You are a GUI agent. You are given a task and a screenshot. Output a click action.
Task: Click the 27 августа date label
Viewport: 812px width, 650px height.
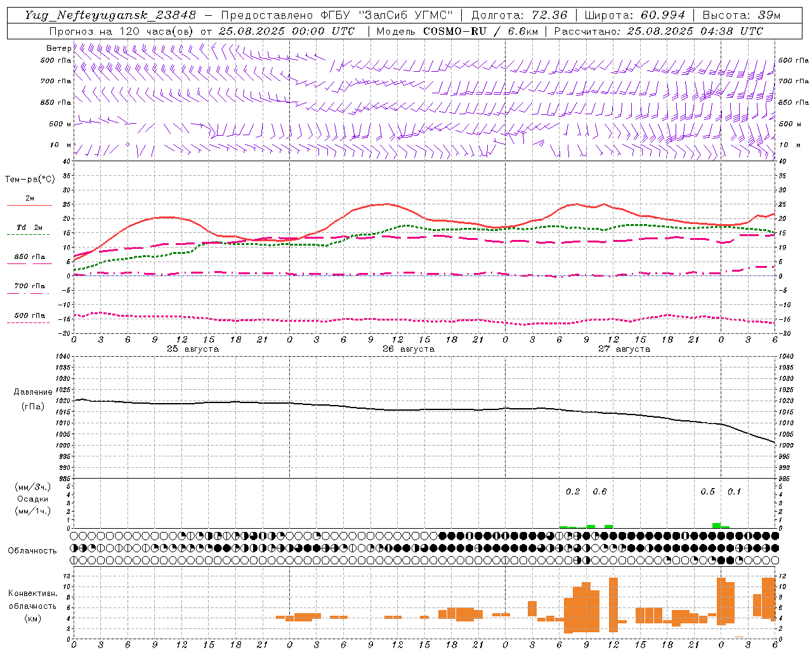pyautogui.click(x=624, y=349)
